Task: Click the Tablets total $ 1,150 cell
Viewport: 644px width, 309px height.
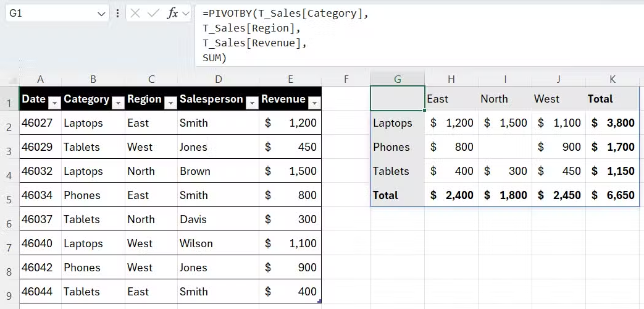Action: coord(613,171)
